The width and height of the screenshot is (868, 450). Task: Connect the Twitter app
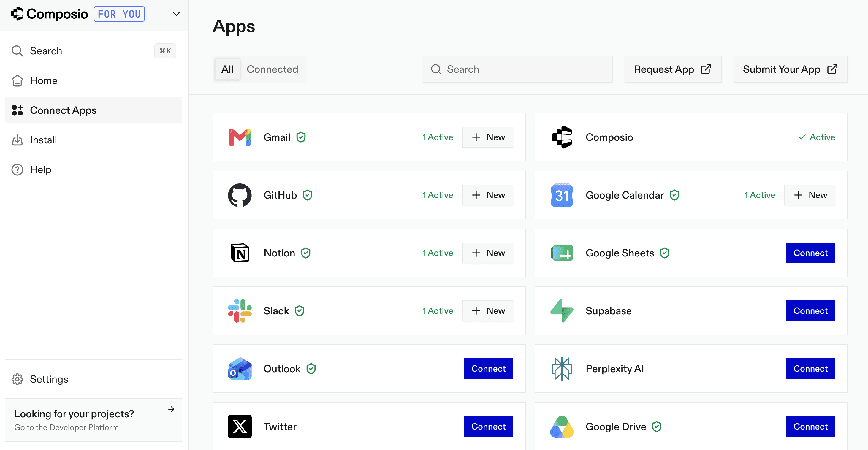pyautogui.click(x=488, y=427)
